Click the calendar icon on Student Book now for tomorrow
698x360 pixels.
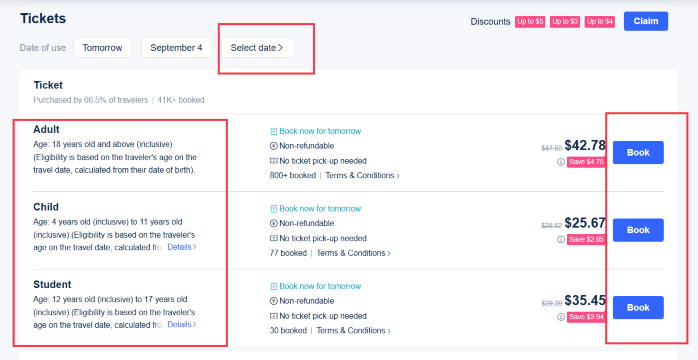coord(274,286)
